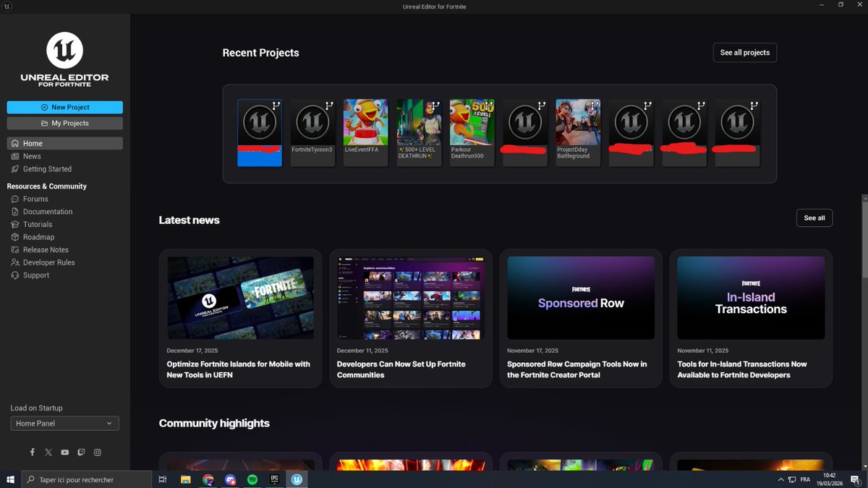This screenshot has height=488, width=868.
Task: Open the Windows Start menu
Action: pos(10,479)
